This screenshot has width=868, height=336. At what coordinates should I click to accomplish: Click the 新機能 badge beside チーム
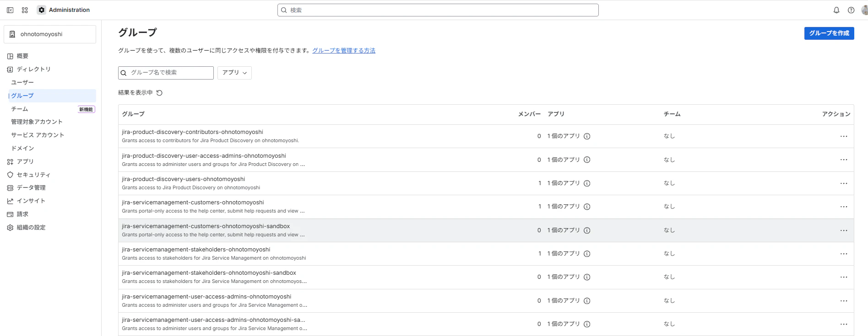(x=86, y=110)
